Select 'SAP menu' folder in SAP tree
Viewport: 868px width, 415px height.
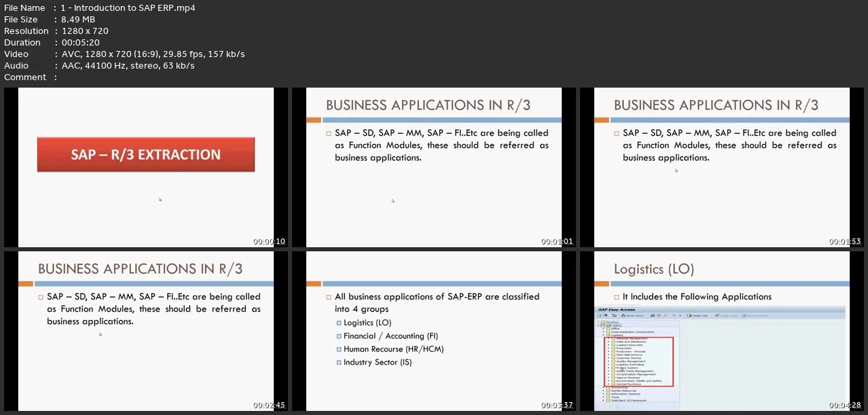[611, 325]
